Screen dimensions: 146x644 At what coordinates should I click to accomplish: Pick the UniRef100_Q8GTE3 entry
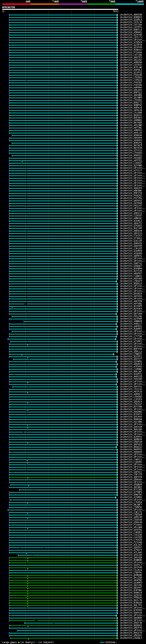(x=131, y=58)
